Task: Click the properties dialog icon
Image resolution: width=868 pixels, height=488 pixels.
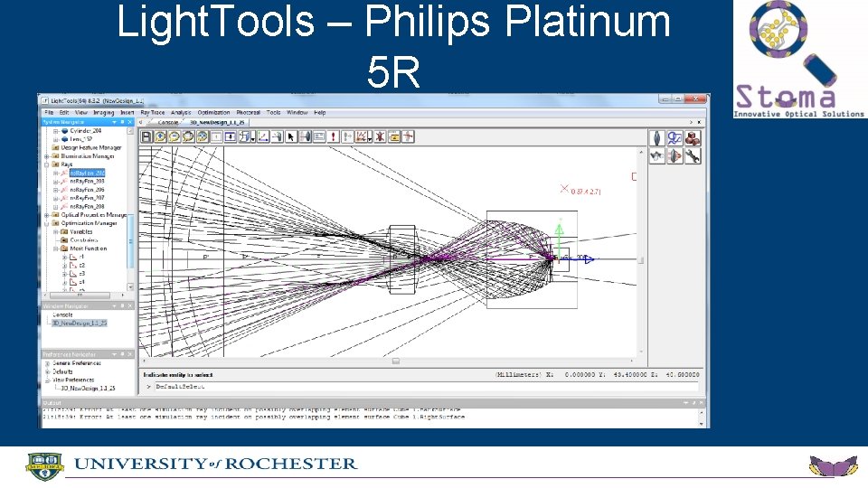Action: 319,136
